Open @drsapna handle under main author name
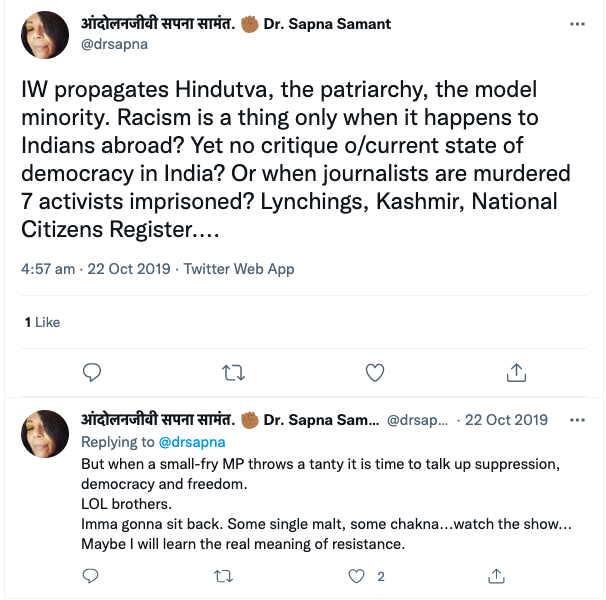606x600 pixels. [113, 44]
